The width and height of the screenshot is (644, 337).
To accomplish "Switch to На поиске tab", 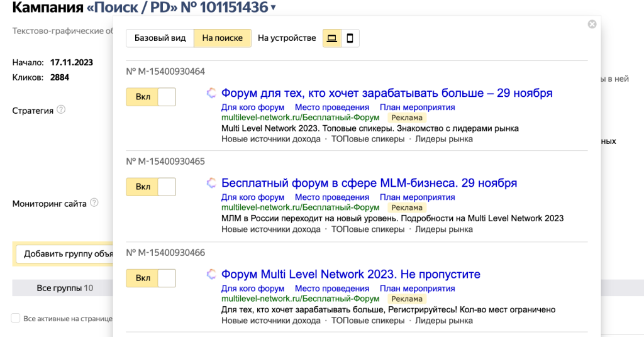I will tap(222, 38).
